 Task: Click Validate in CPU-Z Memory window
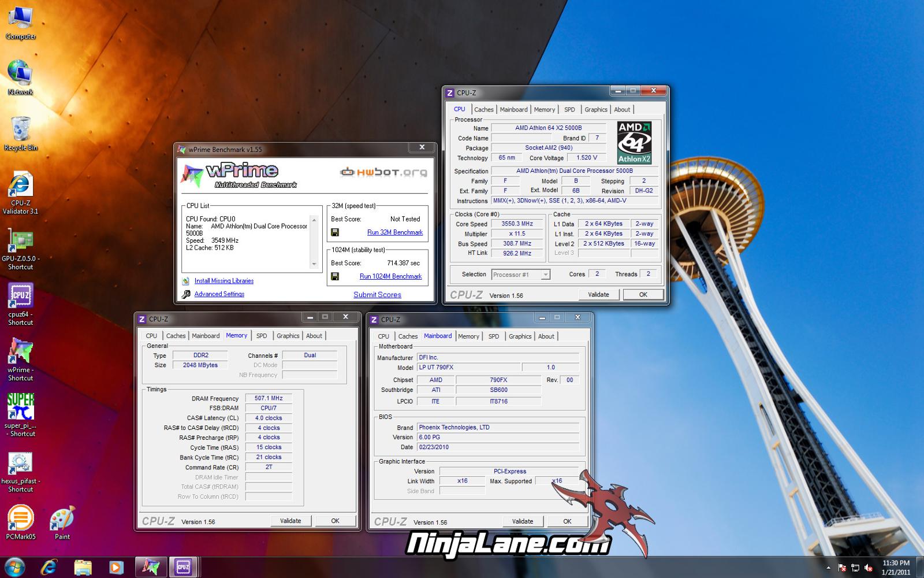point(290,521)
